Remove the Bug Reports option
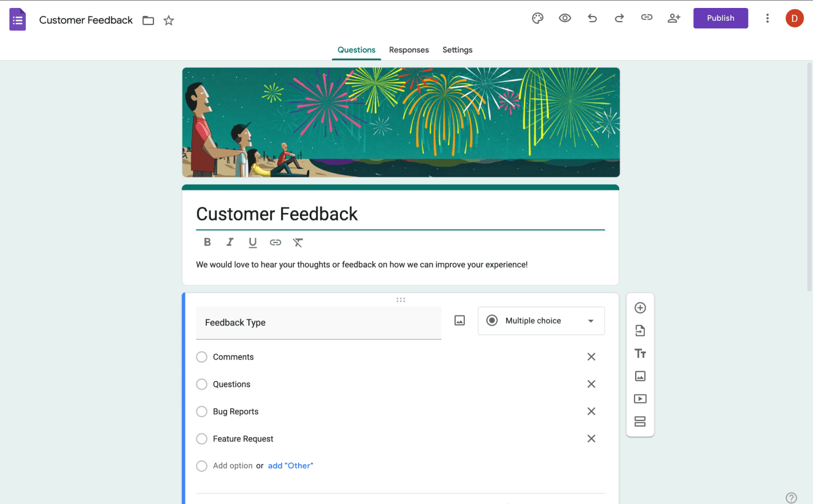The height and width of the screenshot is (504, 813). click(591, 411)
